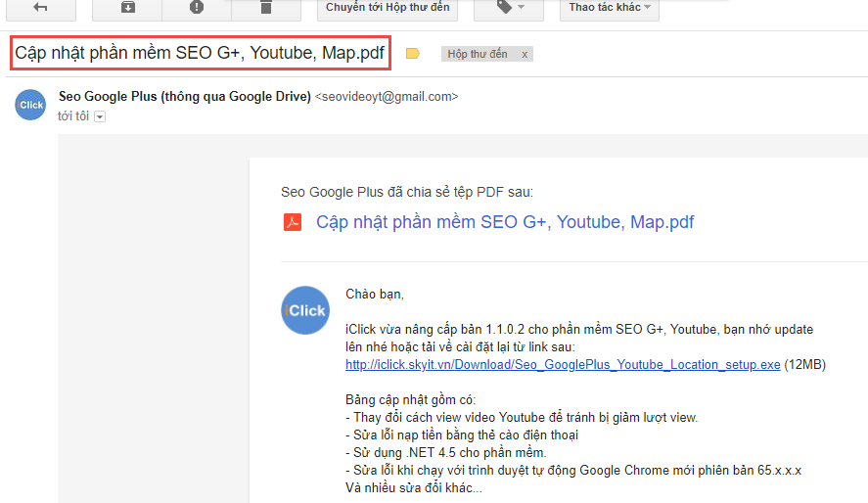Click line Sửa lỗi nạp tiền bằng thẻ cào

point(462,434)
